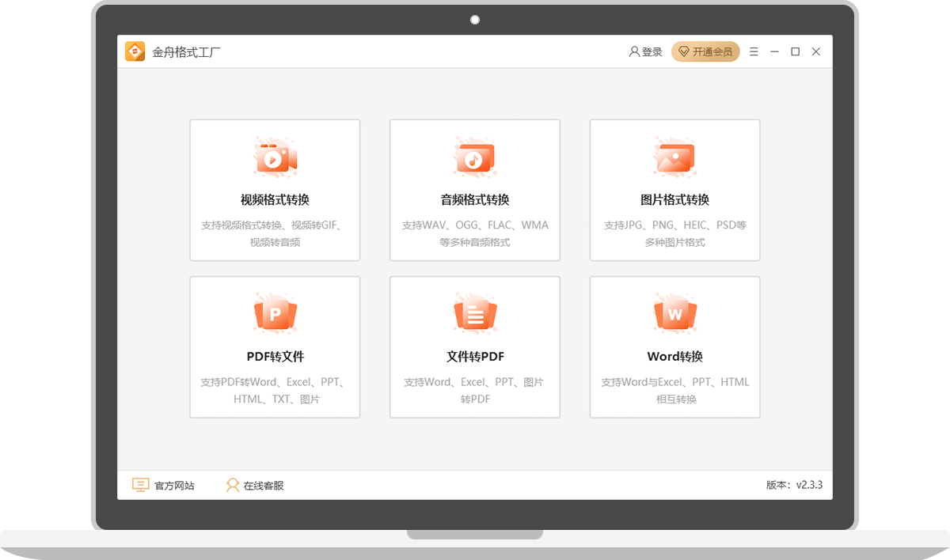Viewport: 950px width, 560px height.
Task: Click the Word转换 W icon
Action: tap(674, 315)
